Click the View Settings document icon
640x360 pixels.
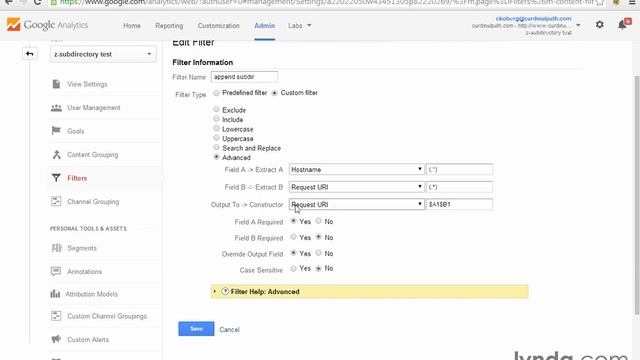pyautogui.click(x=56, y=84)
